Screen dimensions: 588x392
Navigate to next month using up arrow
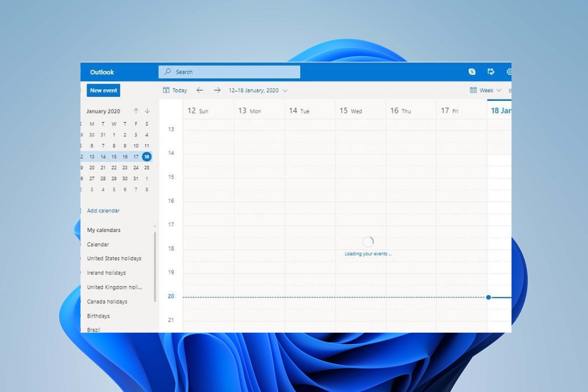(x=137, y=111)
